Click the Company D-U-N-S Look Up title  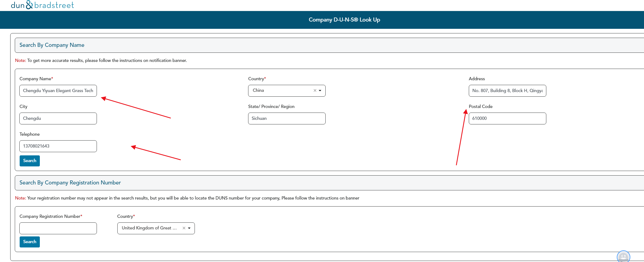[x=344, y=20]
